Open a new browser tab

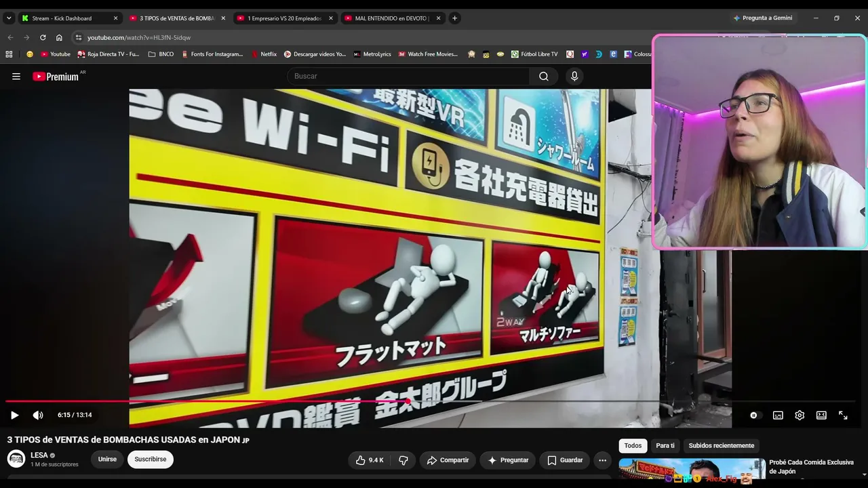tap(454, 18)
